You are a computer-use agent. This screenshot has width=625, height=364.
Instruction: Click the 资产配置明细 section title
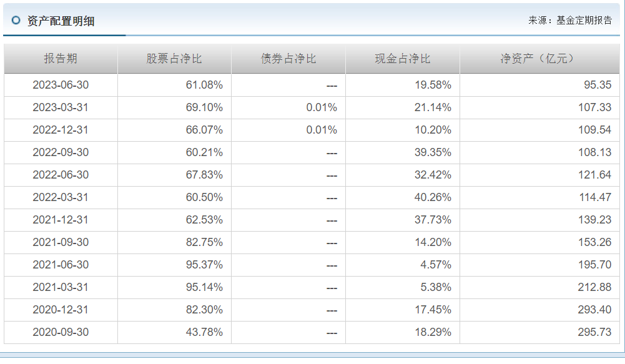coord(61,21)
